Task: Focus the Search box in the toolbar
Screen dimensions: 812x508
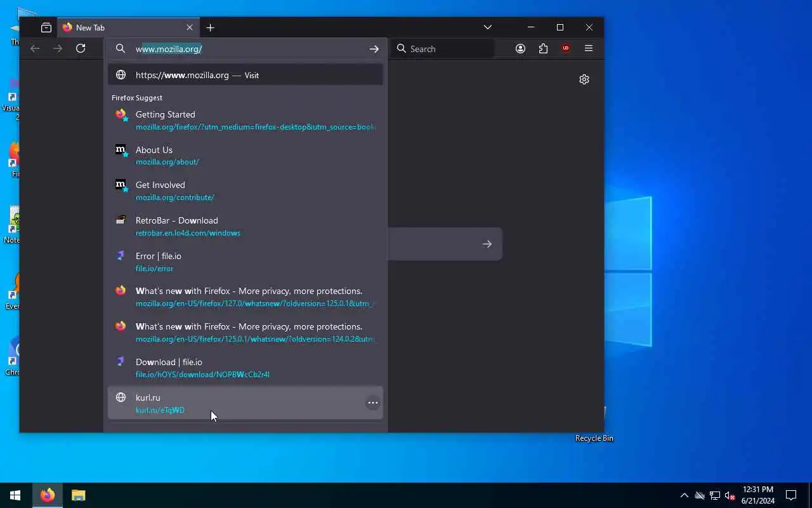Action: tap(443, 49)
